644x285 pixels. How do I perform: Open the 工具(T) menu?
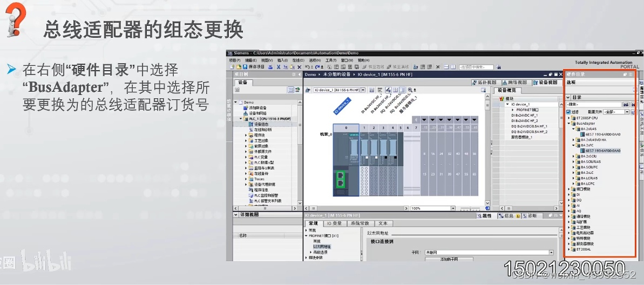point(331,60)
